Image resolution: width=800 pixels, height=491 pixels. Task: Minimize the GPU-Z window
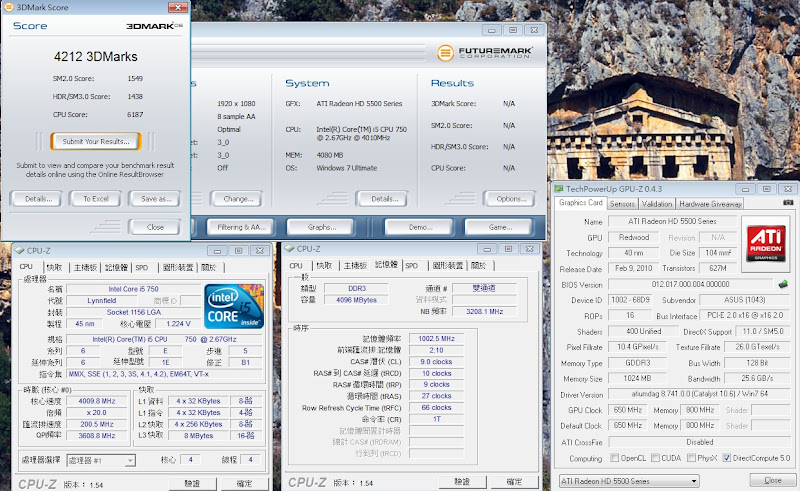click(x=745, y=189)
